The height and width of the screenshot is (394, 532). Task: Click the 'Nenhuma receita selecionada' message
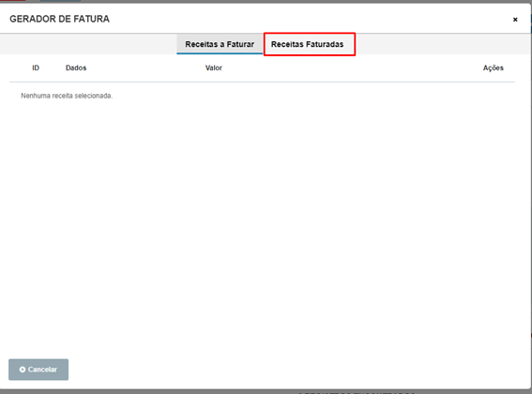coord(67,96)
